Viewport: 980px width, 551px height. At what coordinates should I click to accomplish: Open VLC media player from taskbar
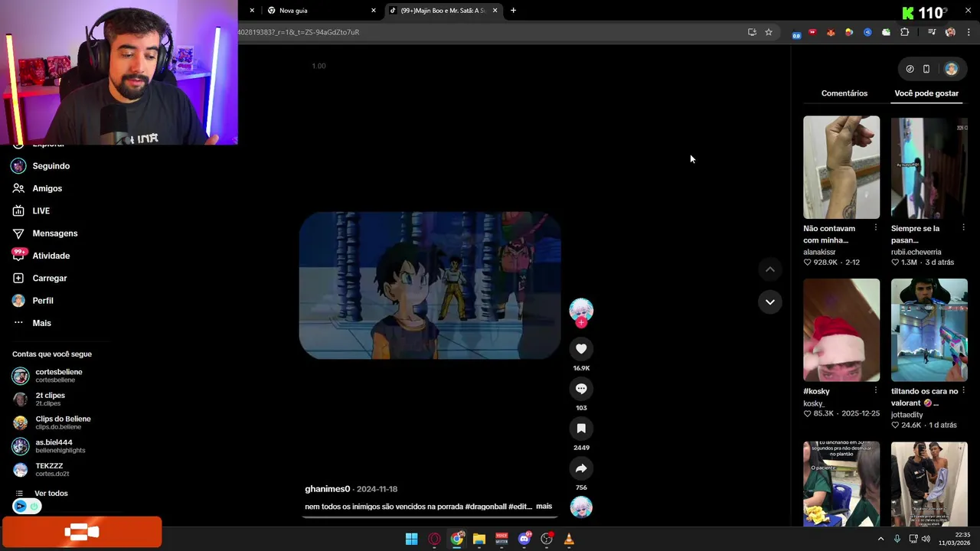tap(569, 539)
